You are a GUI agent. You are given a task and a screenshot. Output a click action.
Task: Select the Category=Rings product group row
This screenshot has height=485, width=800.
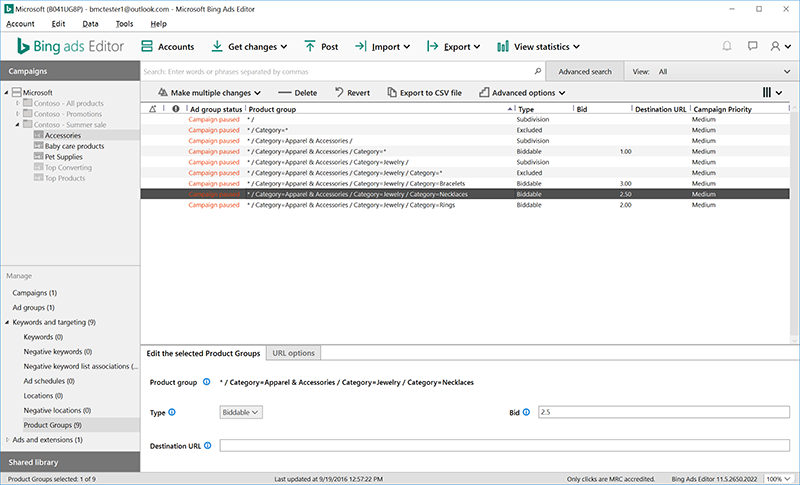point(465,205)
